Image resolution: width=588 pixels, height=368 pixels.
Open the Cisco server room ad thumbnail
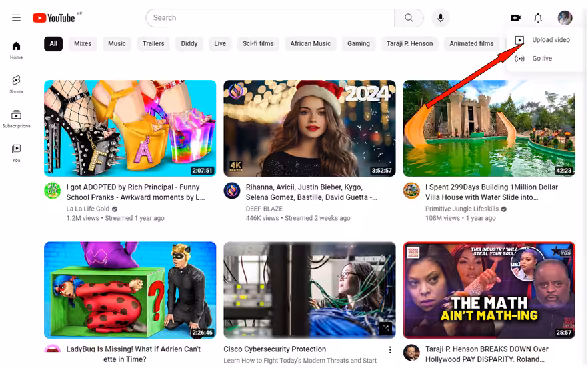(310, 290)
